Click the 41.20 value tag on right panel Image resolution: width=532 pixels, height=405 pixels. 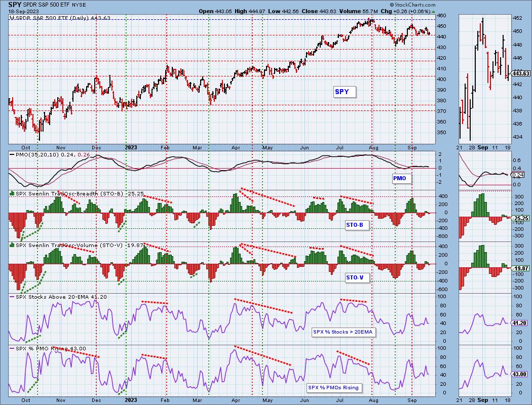519,323
